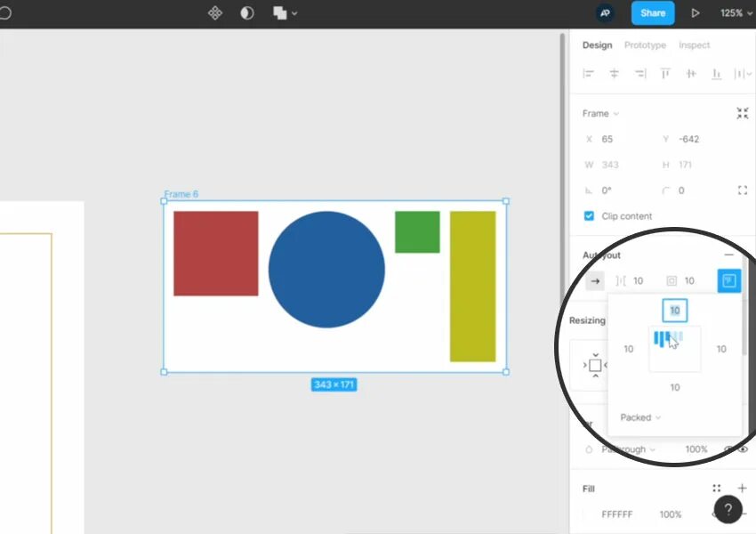Click the Boolean union icon

tap(279, 13)
